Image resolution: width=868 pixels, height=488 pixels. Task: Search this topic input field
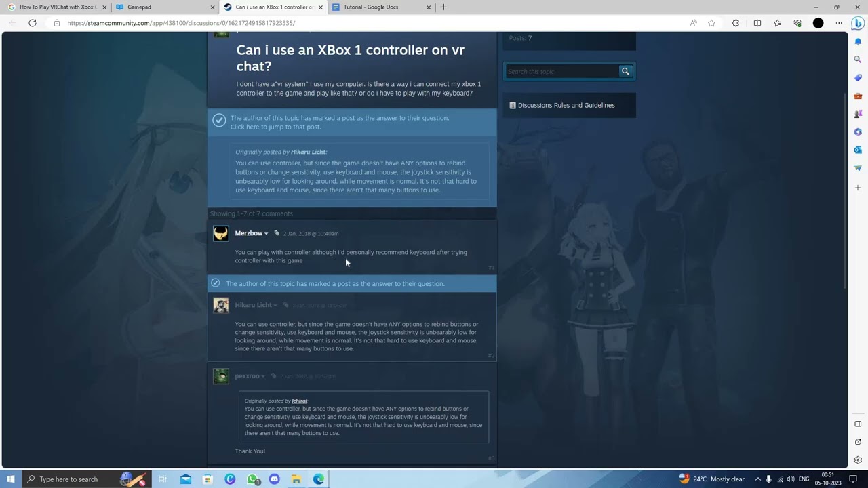[x=562, y=71]
